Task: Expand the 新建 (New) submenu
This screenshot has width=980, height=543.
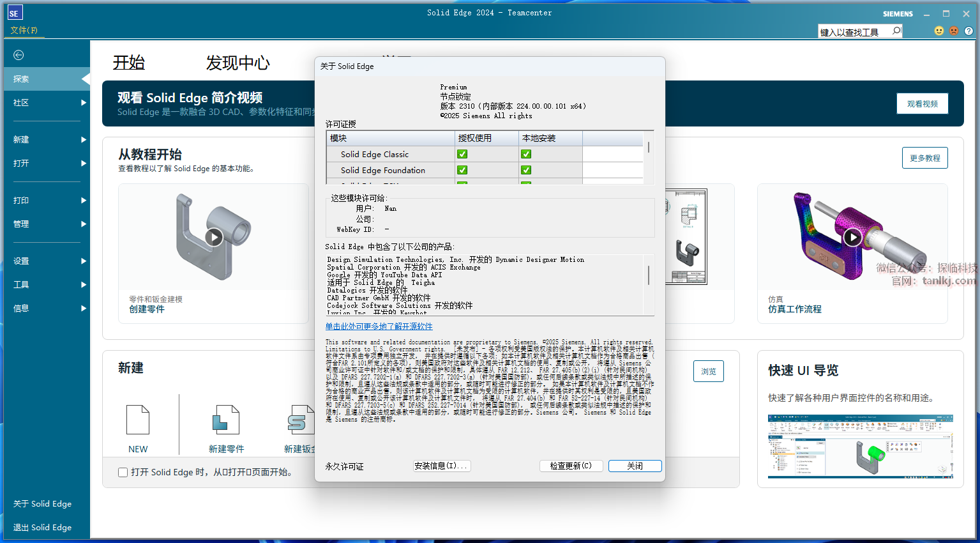Action: 48,139
